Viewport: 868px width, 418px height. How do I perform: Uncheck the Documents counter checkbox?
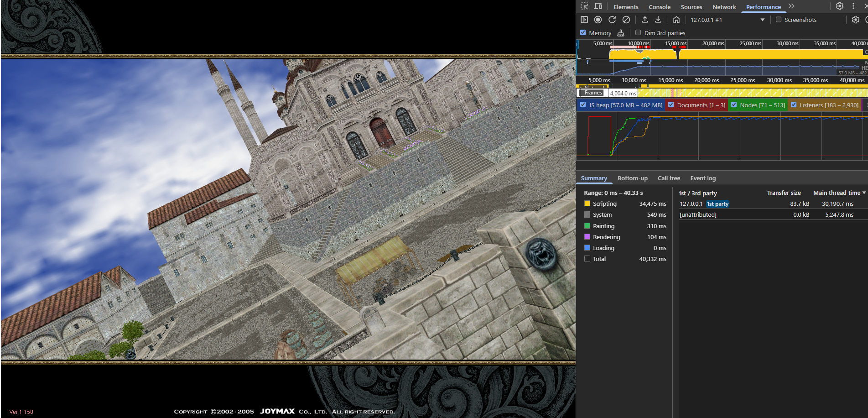point(671,104)
